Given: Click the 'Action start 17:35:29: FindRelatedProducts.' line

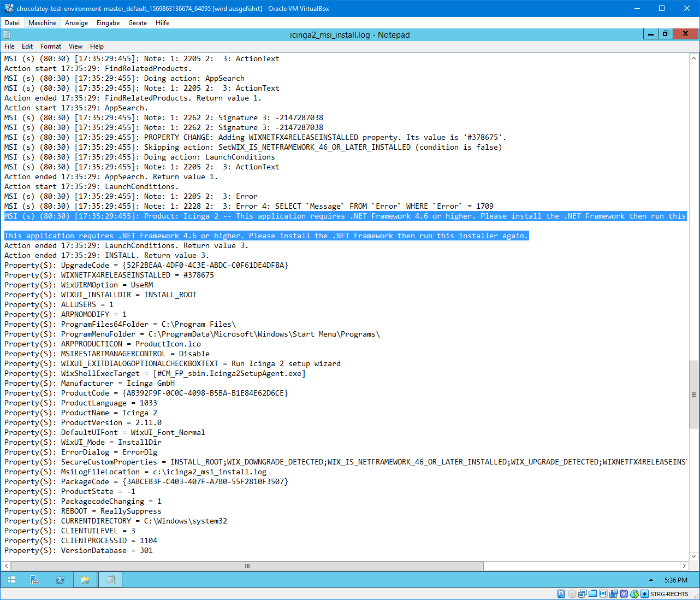Looking at the screenshot, I should tap(98, 68).
